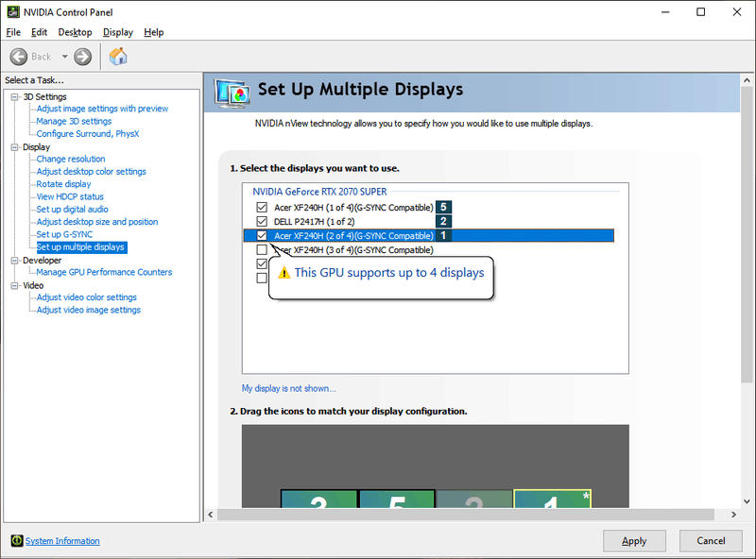The height and width of the screenshot is (559, 756).
Task: Select the 'Developer' tree label
Action: coord(42,261)
